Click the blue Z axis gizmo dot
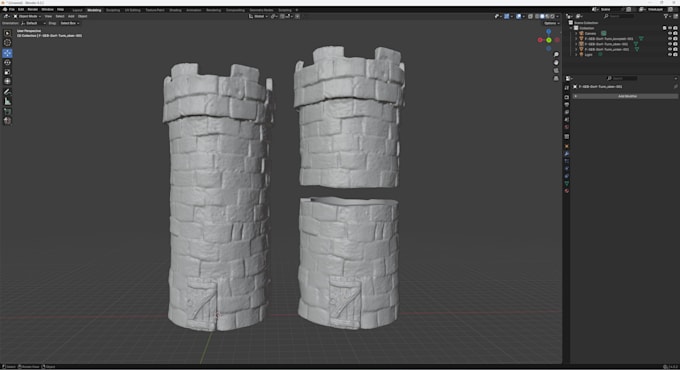680x370 pixels. pyautogui.click(x=549, y=32)
